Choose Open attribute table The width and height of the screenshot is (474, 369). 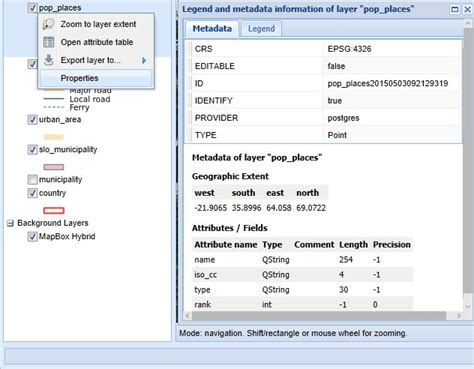[97, 42]
